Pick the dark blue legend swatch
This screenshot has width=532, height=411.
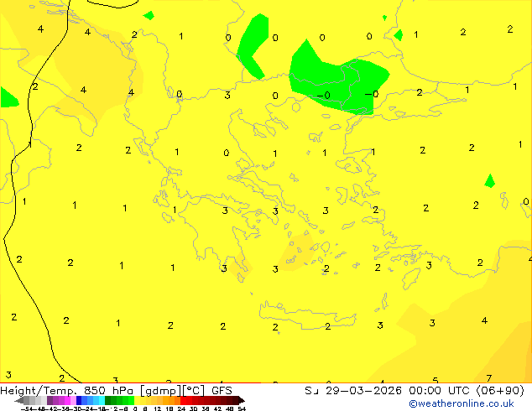pos(79,400)
